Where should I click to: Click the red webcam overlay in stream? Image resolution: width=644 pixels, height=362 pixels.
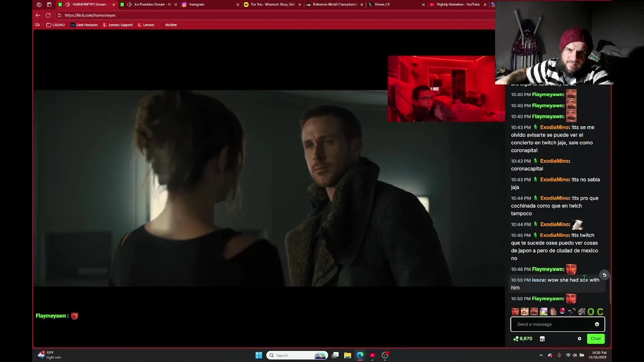pyautogui.click(x=446, y=88)
